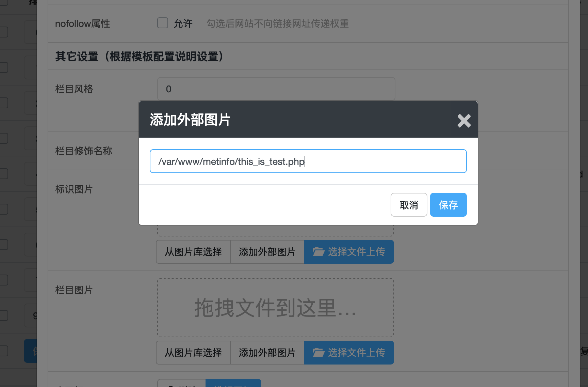Screen dimensions: 588x387
Task: Click the 栏目风格 input field
Action: pyautogui.click(x=276, y=89)
